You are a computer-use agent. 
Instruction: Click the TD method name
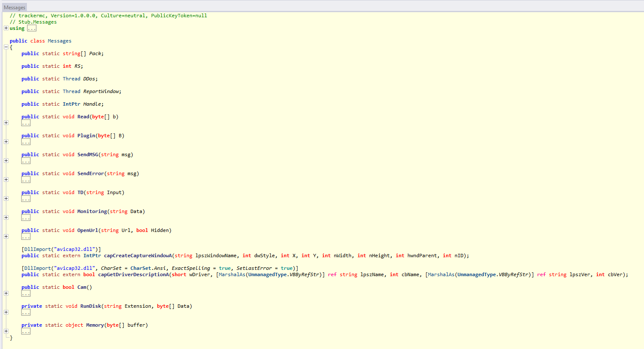point(80,192)
